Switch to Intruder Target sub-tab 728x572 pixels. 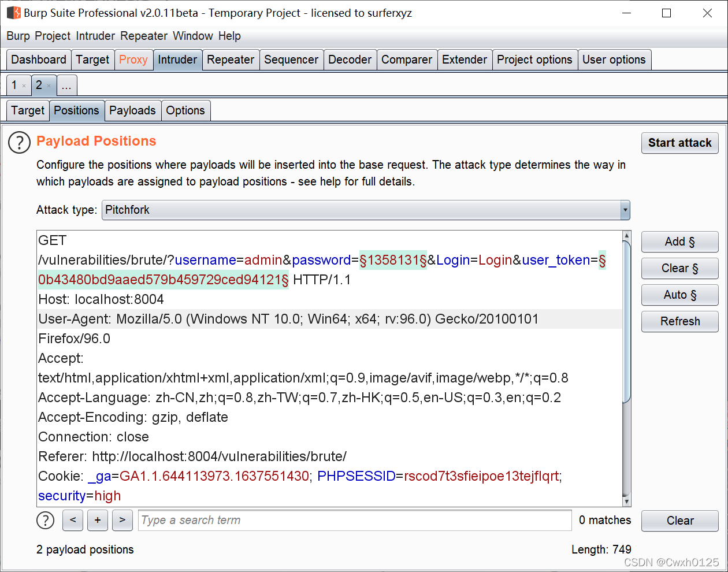[28, 110]
